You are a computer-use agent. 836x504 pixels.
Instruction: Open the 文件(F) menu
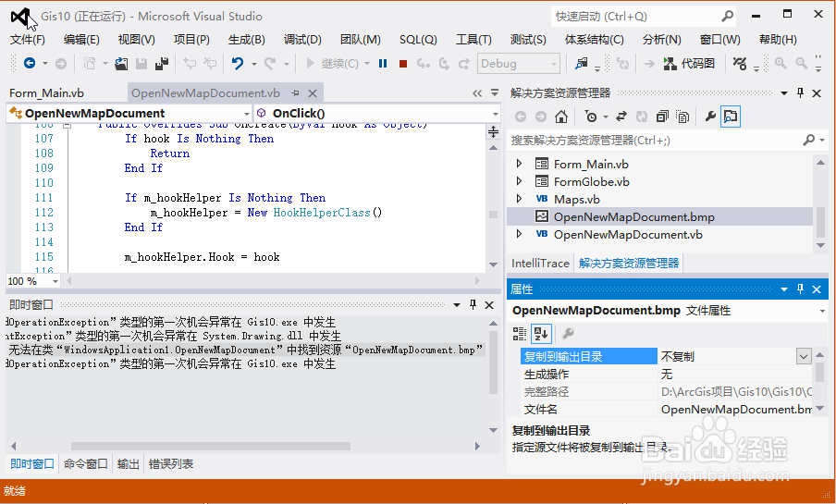[28, 40]
